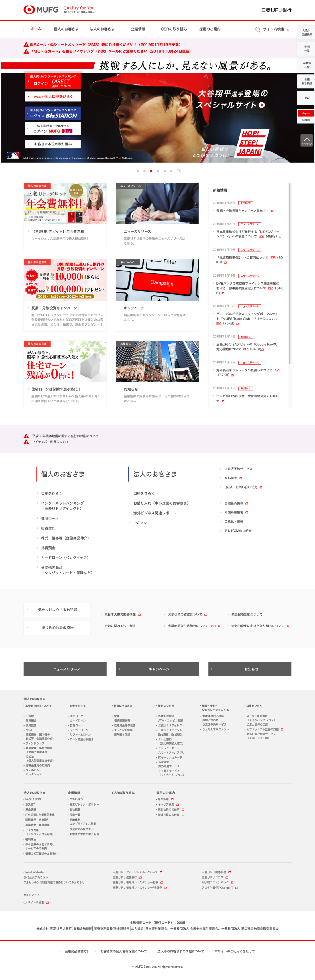The height and width of the screenshot is (980, 315).
Task: Click the gray ニュースリリース button
Action: (x=65, y=669)
